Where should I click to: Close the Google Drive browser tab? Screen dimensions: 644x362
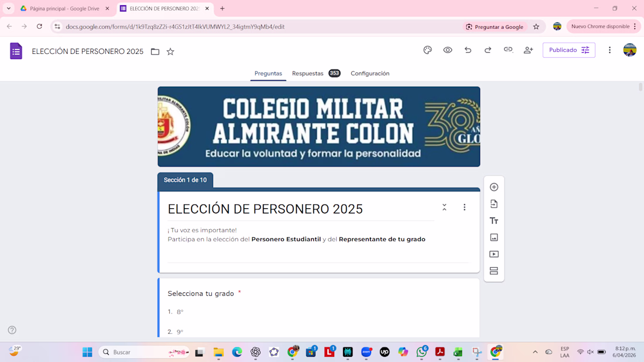[107, 8]
